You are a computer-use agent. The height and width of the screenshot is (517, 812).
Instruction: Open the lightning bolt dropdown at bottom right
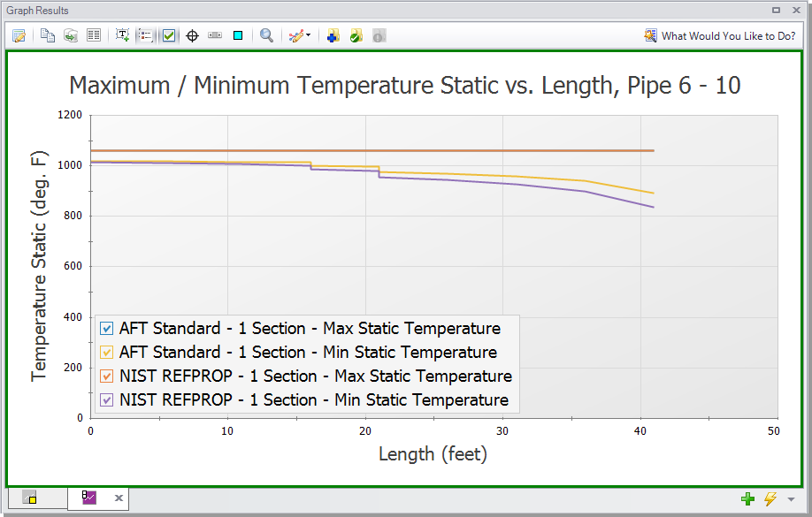[788, 498]
